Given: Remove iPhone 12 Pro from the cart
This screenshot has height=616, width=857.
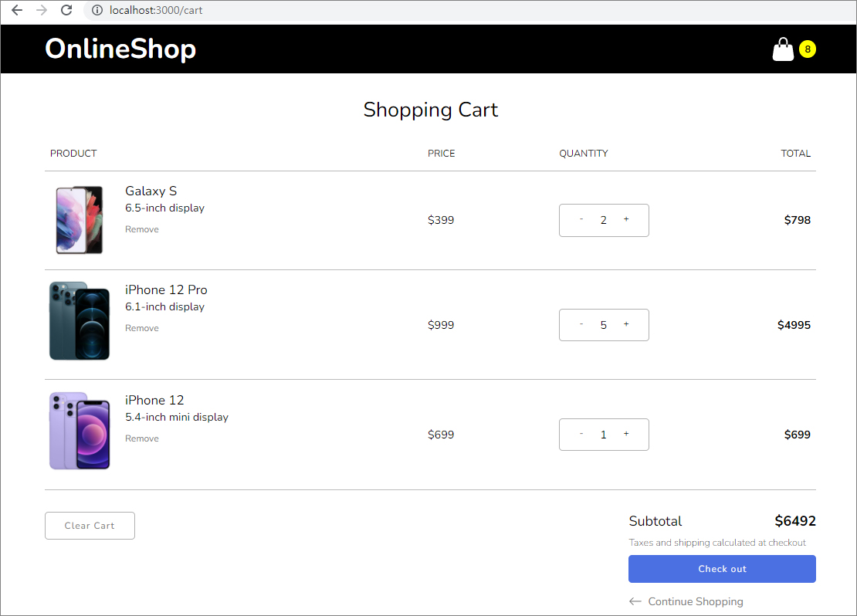Looking at the screenshot, I should click(x=142, y=328).
